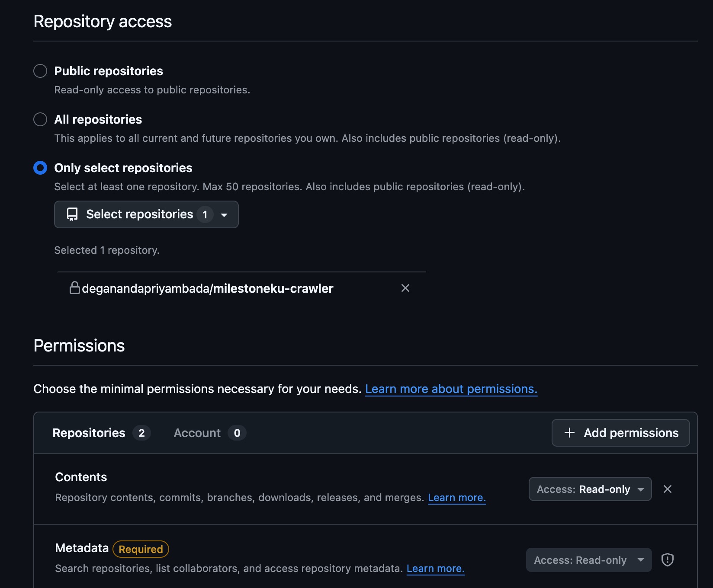Click the lock icon next to milestoneku-crawler

pos(74,288)
